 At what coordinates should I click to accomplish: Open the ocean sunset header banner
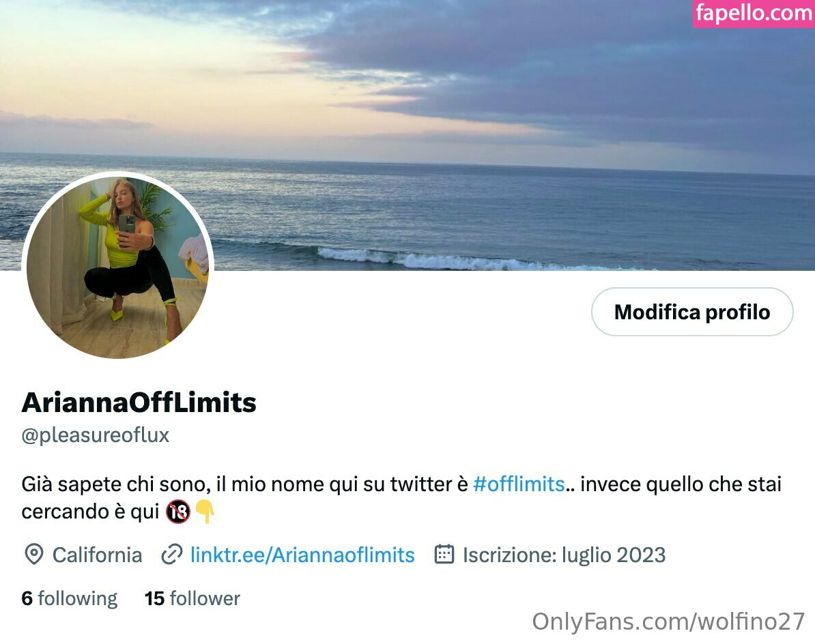[408, 135]
